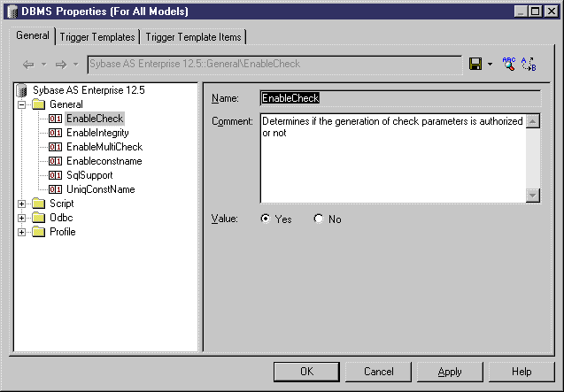This screenshot has width=564, height=392.
Task: Maximize the DBMS Properties window
Action: (x=535, y=12)
